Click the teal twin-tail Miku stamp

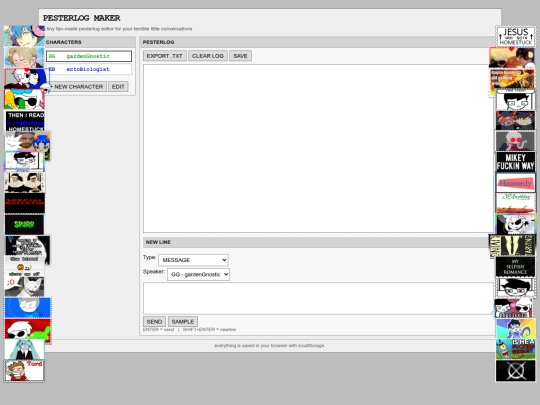(24, 349)
